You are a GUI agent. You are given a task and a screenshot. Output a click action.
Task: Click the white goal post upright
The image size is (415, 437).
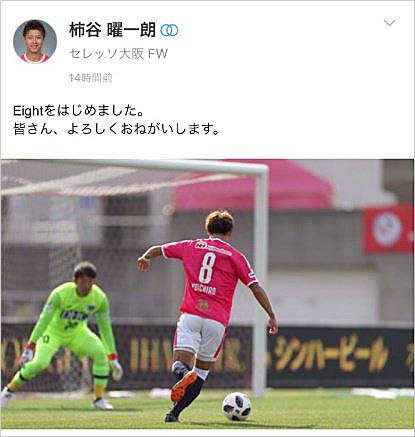click(260, 280)
